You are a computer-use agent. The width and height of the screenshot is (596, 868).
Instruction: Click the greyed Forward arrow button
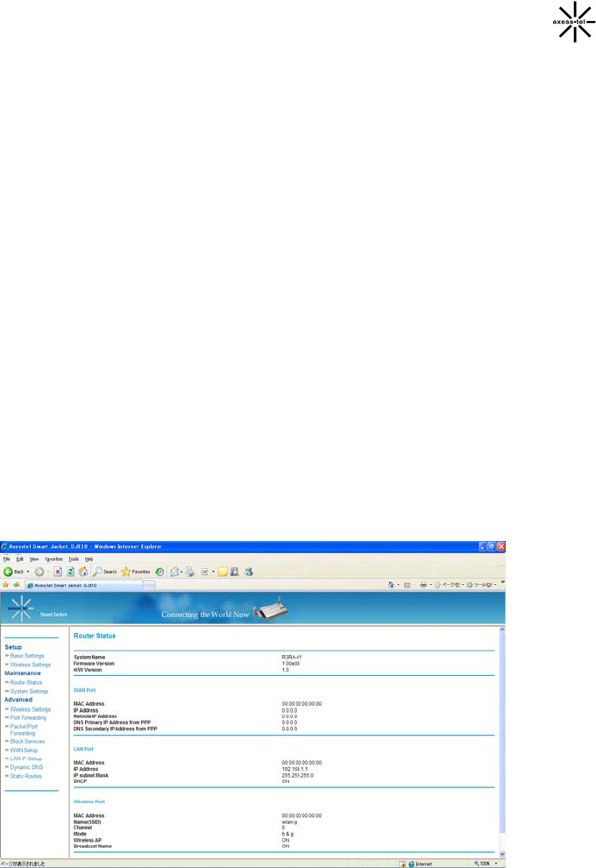pyautogui.click(x=39, y=572)
